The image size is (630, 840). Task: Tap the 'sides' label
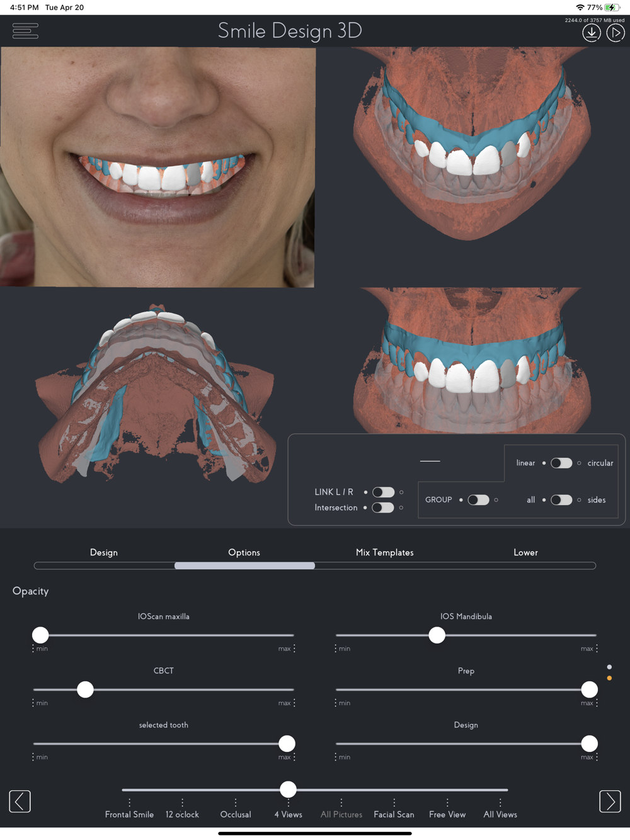tap(597, 500)
